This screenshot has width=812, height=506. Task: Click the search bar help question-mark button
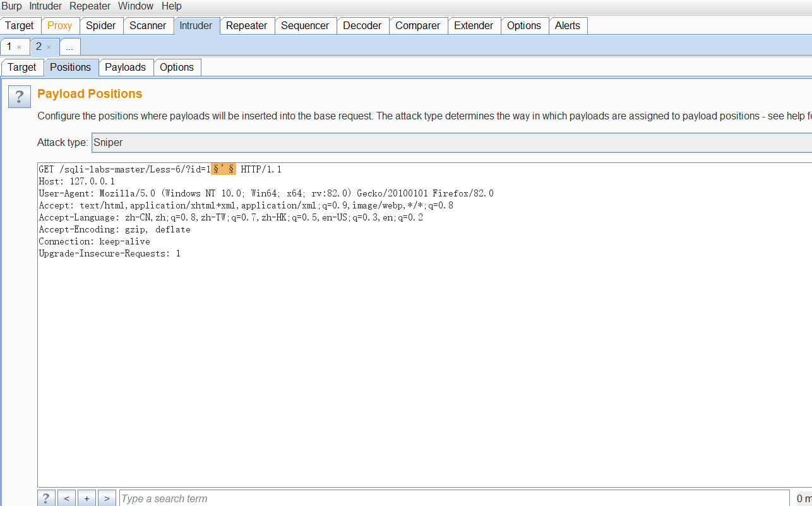[45, 498]
